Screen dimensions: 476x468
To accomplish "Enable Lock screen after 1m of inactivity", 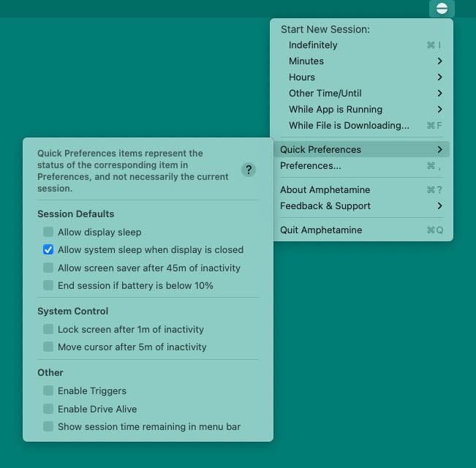I will pos(48,329).
